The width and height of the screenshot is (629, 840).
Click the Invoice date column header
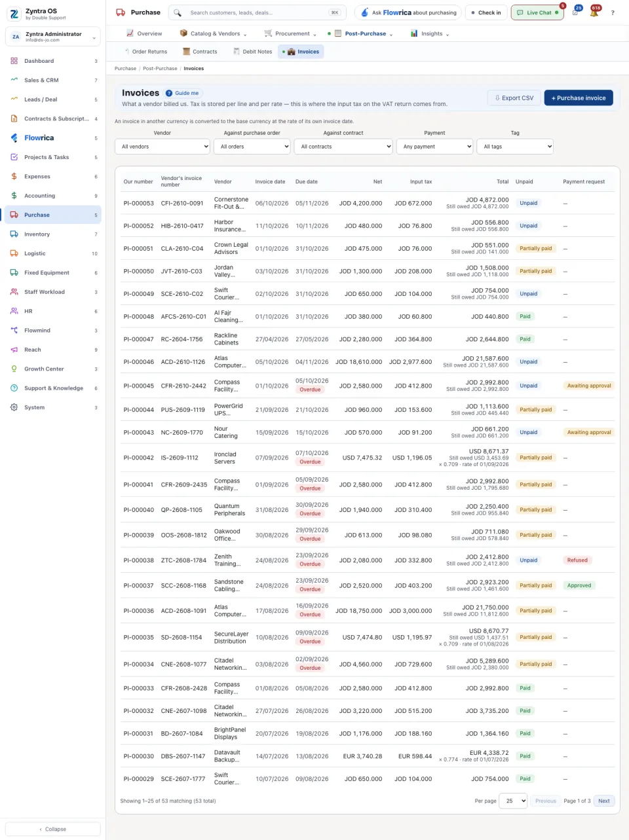click(270, 182)
